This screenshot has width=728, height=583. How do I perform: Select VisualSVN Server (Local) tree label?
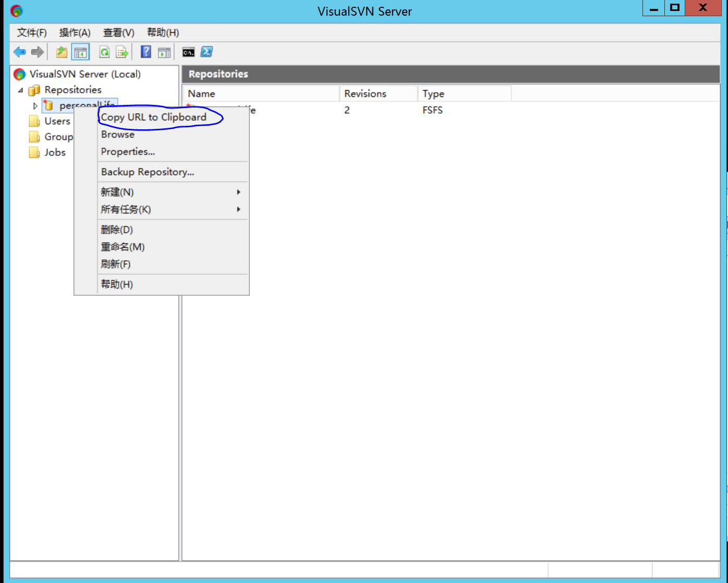point(85,74)
